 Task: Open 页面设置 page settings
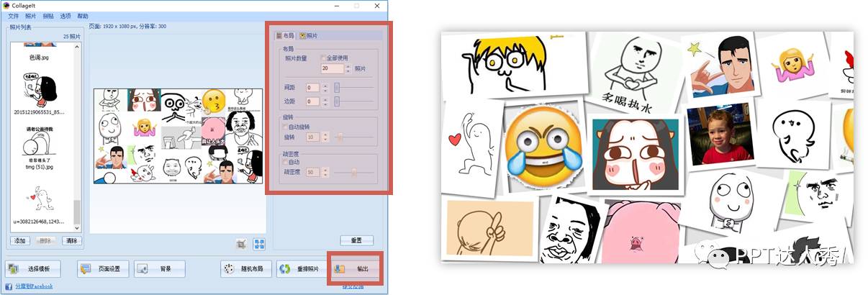(103, 269)
